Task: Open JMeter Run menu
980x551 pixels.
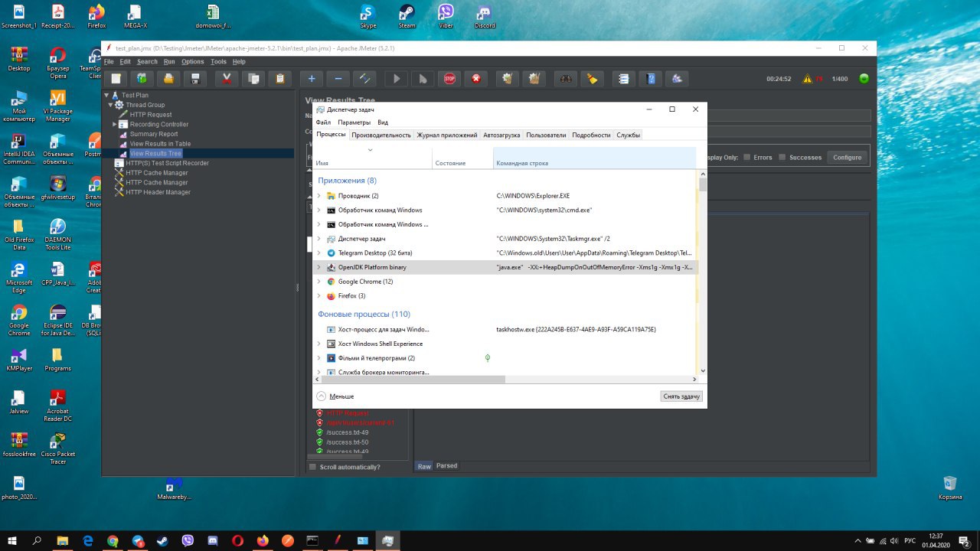Action: (169, 61)
